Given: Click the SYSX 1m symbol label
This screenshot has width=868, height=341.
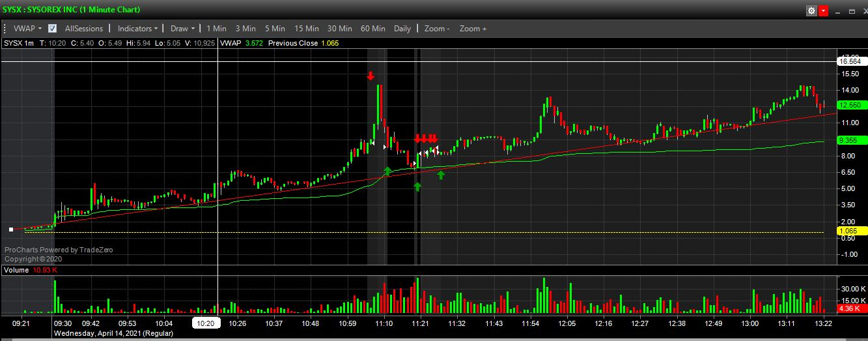Looking at the screenshot, I should (x=19, y=43).
